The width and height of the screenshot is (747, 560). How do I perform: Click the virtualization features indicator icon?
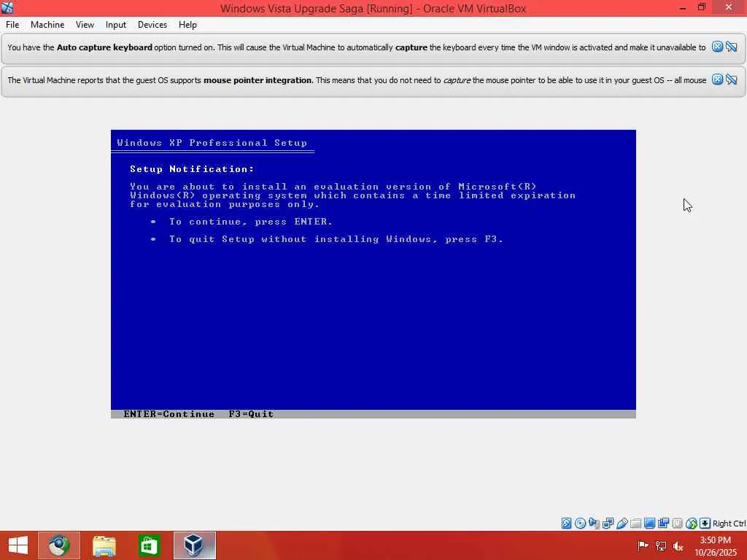point(677,524)
